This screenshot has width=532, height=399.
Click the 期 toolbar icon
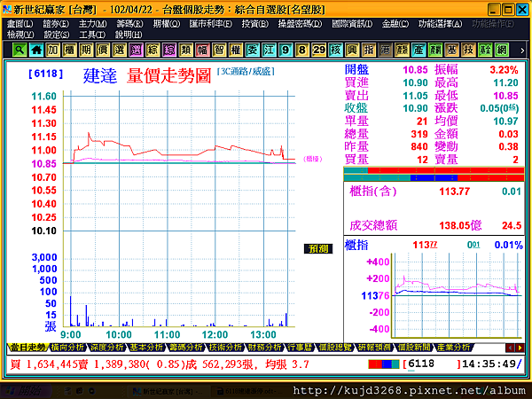tap(86, 51)
